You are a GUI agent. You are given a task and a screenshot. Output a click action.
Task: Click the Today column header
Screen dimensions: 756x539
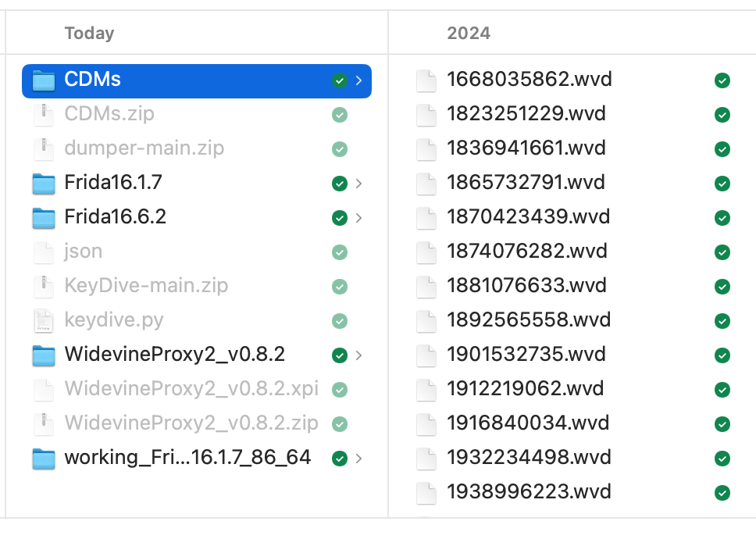(89, 33)
